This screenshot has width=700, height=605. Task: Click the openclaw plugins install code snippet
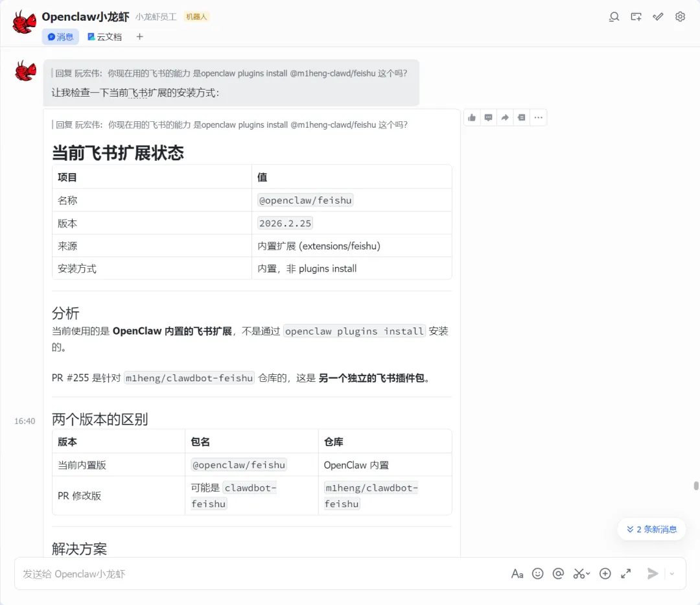tap(355, 331)
